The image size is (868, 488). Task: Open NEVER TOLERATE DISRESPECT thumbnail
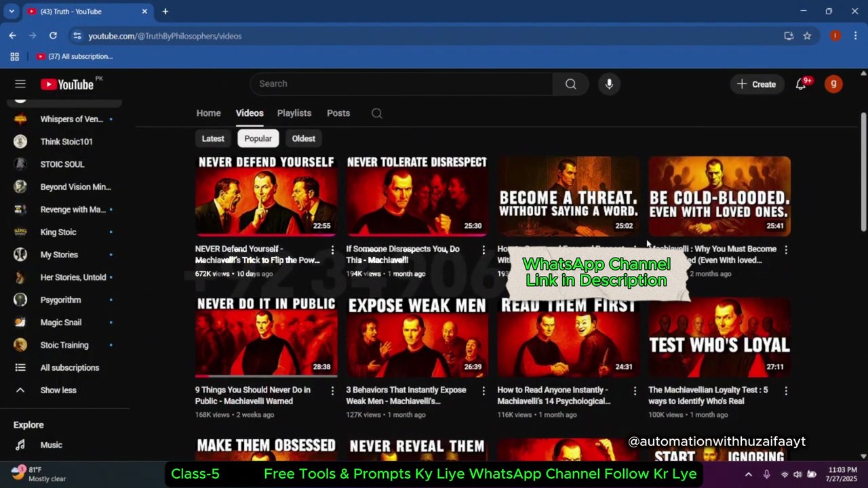pos(417,196)
